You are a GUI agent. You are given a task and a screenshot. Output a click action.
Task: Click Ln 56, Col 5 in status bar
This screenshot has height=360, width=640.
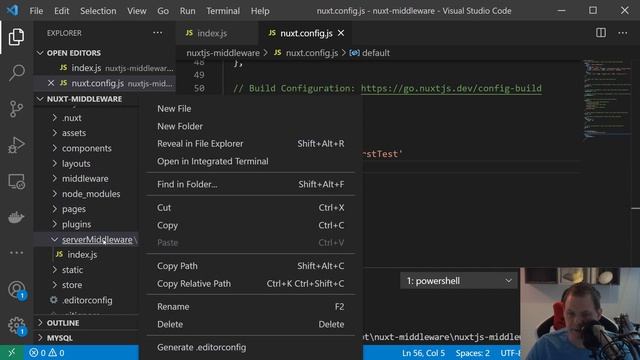pos(423,353)
